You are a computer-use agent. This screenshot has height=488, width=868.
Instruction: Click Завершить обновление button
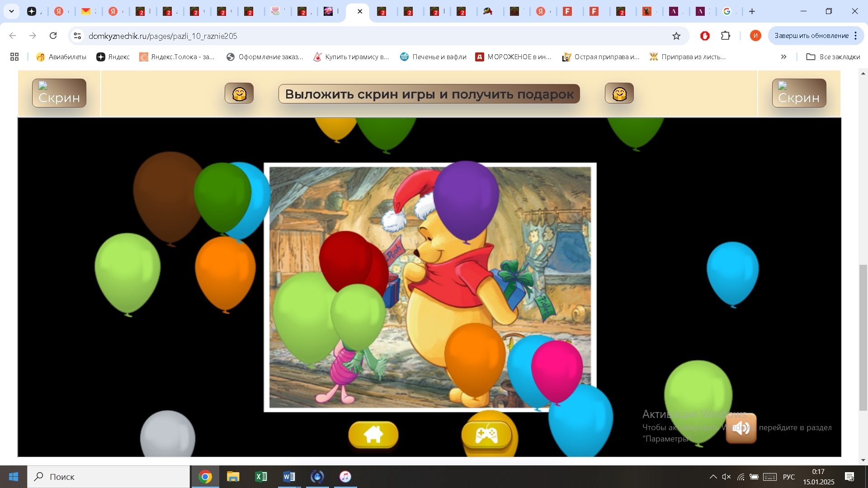(811, 36)
